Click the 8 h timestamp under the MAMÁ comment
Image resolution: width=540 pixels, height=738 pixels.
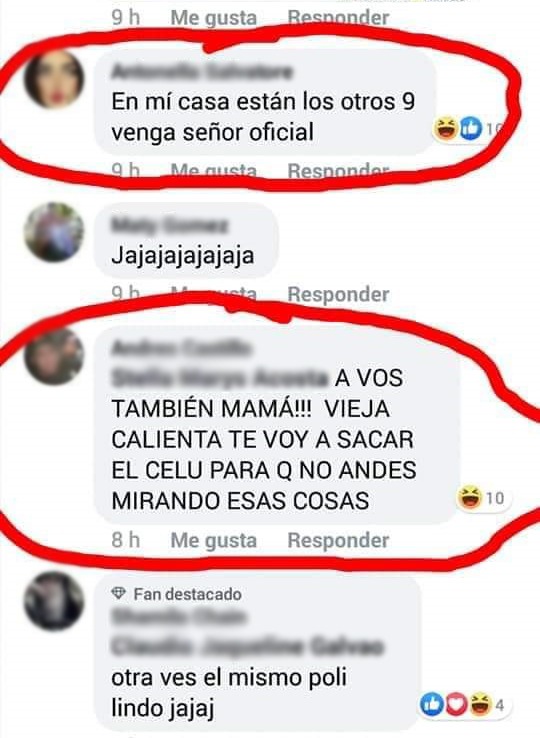coord(125,540)
